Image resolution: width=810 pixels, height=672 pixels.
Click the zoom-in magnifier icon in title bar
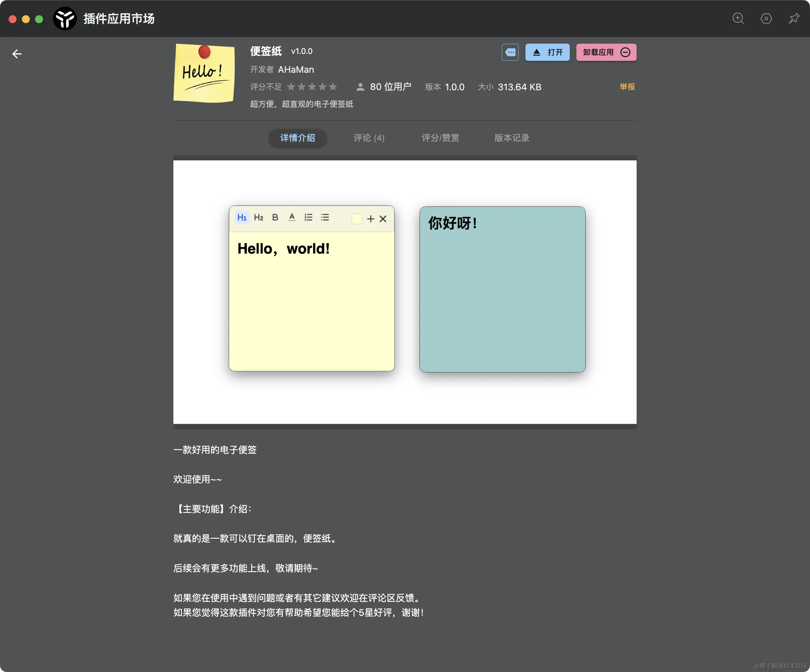[738, 18]
